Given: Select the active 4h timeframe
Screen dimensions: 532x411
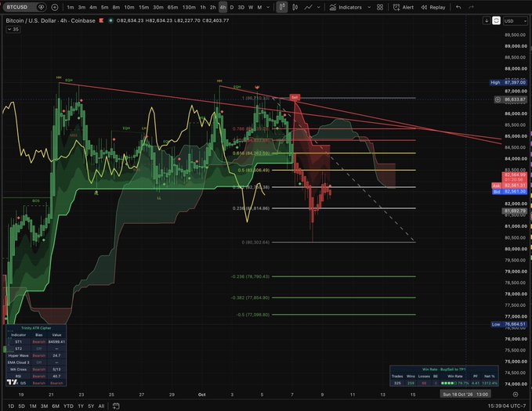Looking at the screenshot, I should (x=223, y=7).
